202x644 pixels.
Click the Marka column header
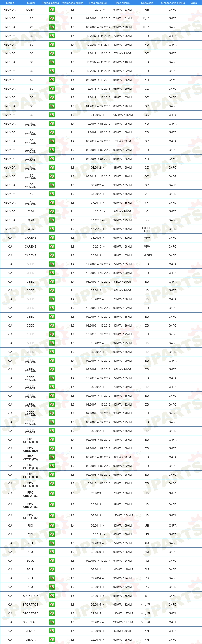coord(10,3)
